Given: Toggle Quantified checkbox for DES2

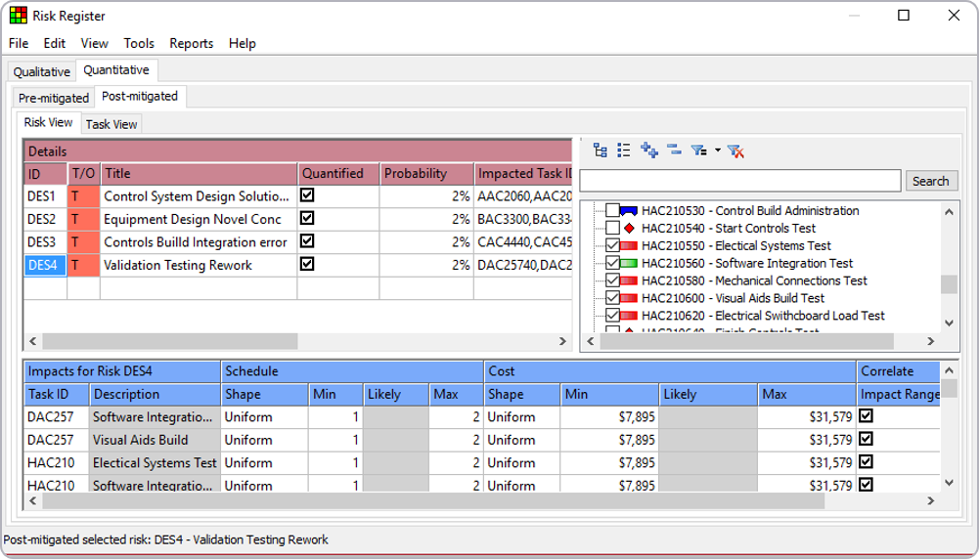Looking at the screenshot, I should coord(307,219).
